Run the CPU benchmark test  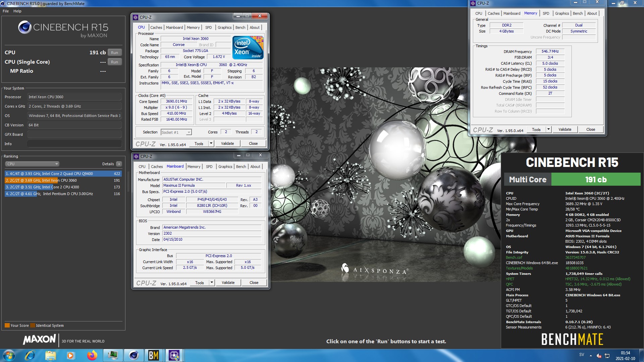tap(114, 53)
